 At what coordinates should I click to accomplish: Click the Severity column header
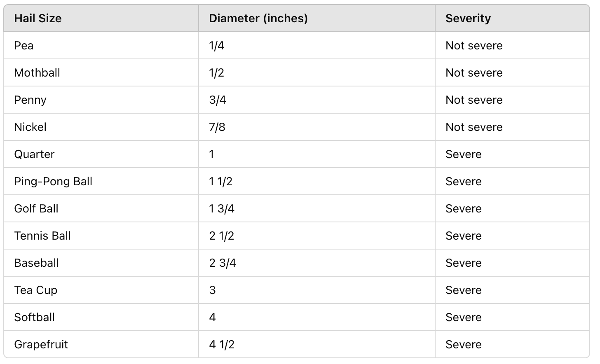(x=512, y=18)
